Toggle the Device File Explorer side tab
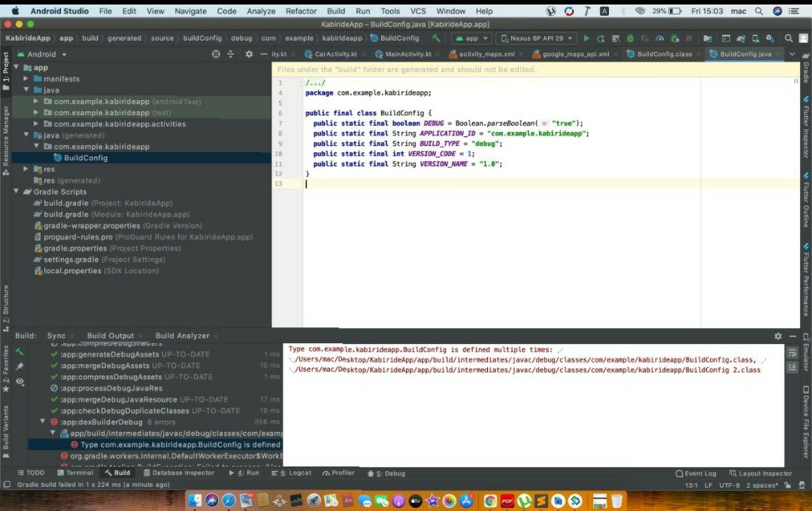The height and width of the screenshot is (511, 812). click(806, 422)
